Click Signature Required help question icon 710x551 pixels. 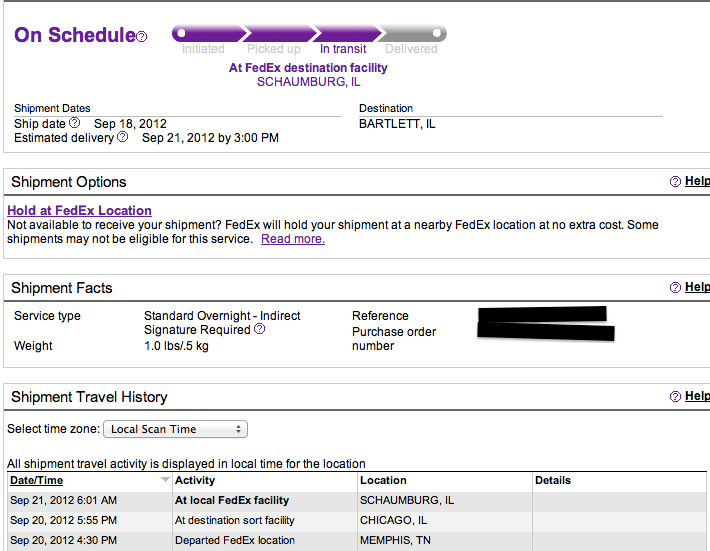[259, 329]
